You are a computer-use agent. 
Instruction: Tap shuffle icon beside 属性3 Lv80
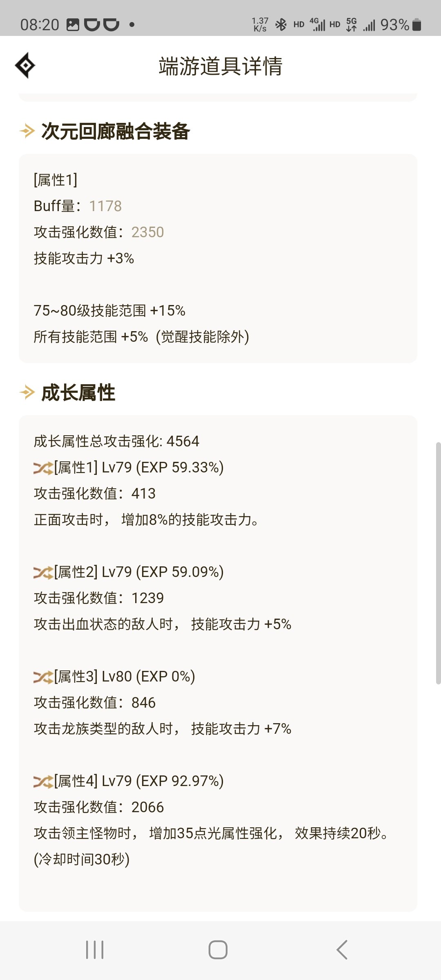(x=43, y=677)
